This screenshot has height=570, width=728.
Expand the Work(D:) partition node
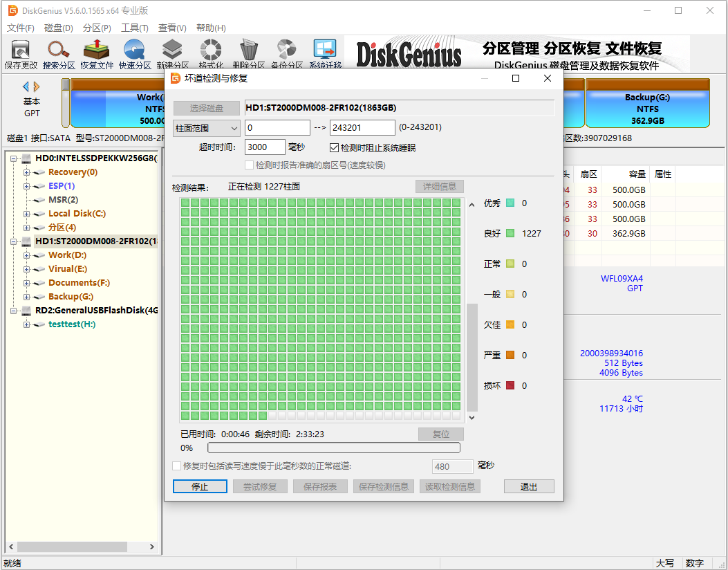[x=26, y=255]
